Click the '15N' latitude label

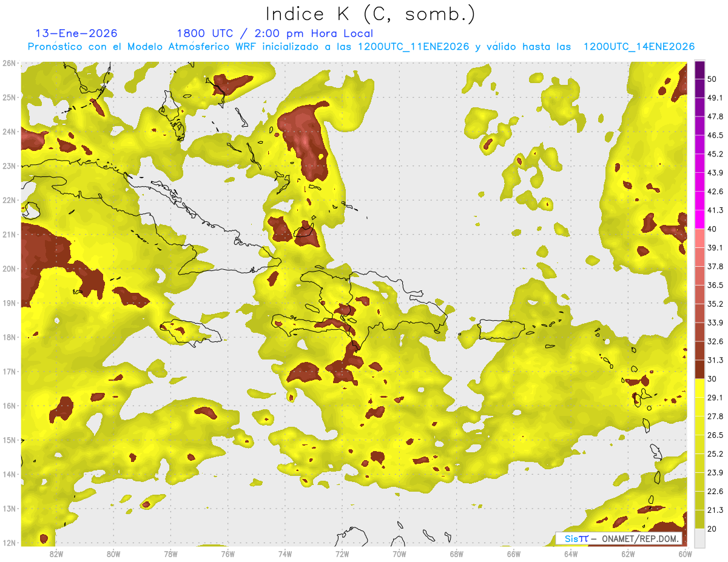pos(8,440)
